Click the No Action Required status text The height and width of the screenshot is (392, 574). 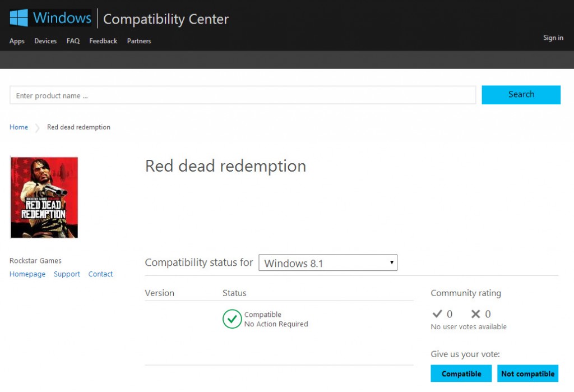click(x=276, y=324)
